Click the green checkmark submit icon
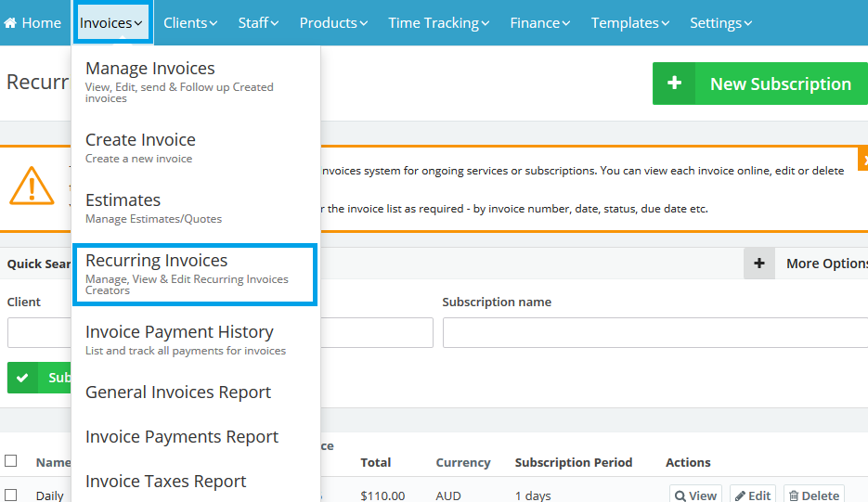Image resolution: width=868 pixels, height=502 pixels. [22, 378]
